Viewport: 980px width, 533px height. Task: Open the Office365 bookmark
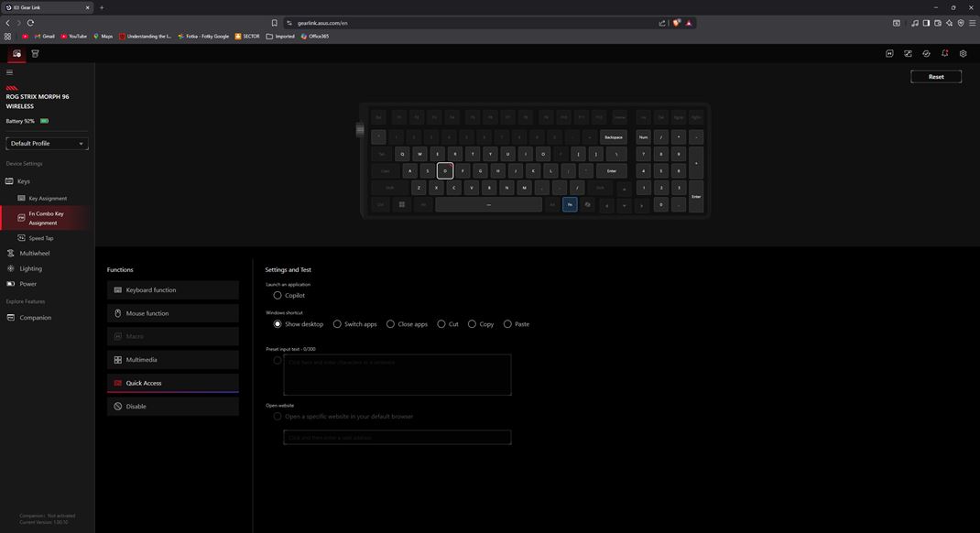(315, 37)
